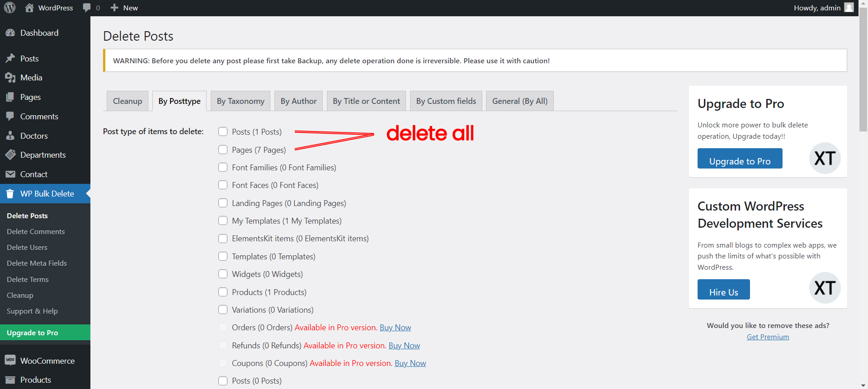868x389 pixels.
Task: Select the By Custom fields tab
Action: (446, 101)
